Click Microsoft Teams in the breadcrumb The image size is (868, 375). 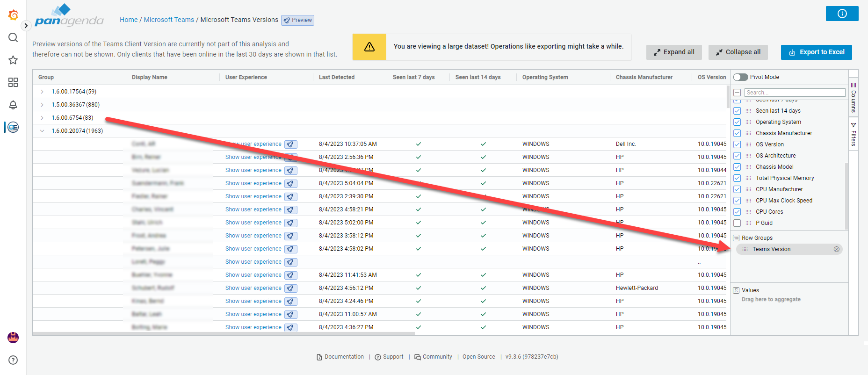tap(169, 20)
